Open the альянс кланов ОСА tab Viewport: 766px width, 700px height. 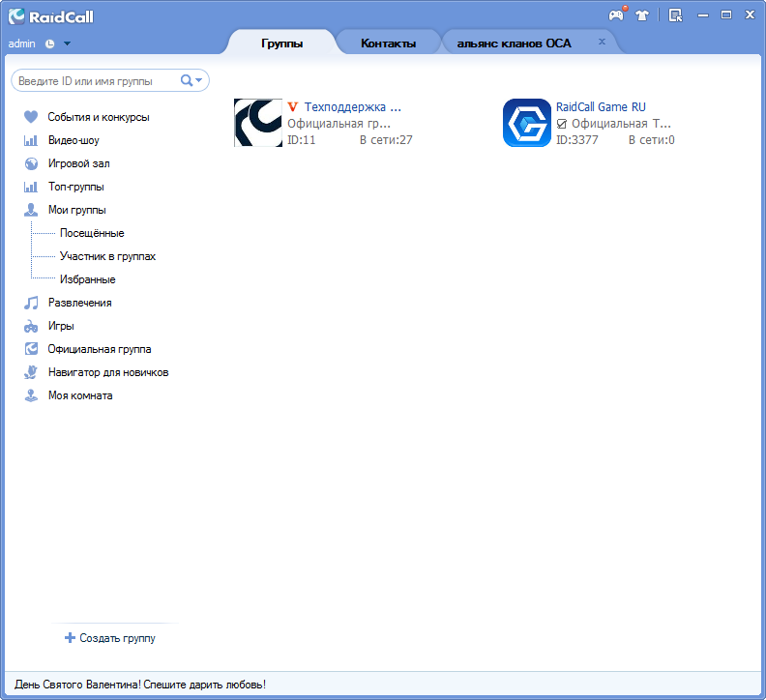514,43
